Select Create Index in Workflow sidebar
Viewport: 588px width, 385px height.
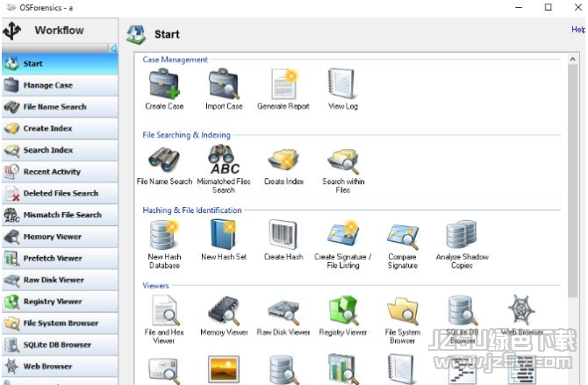click(60, 128)
